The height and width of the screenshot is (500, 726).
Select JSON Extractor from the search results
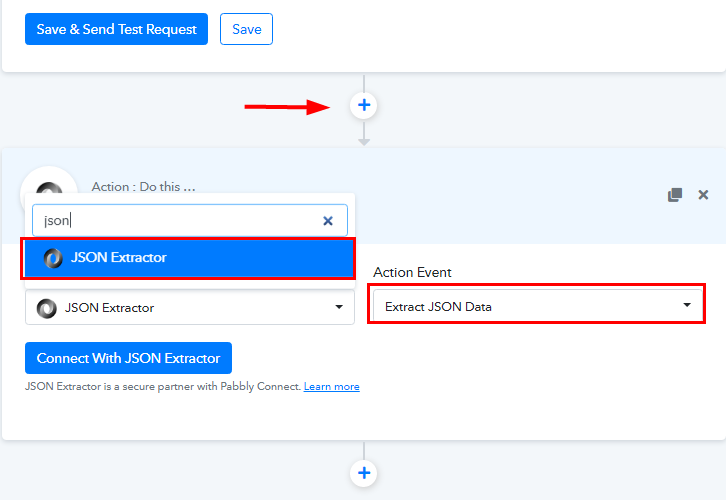click(x=189, y=258)
